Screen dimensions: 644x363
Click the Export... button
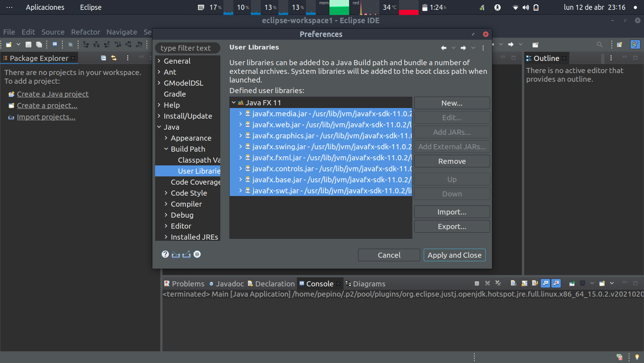pos(452,226)
